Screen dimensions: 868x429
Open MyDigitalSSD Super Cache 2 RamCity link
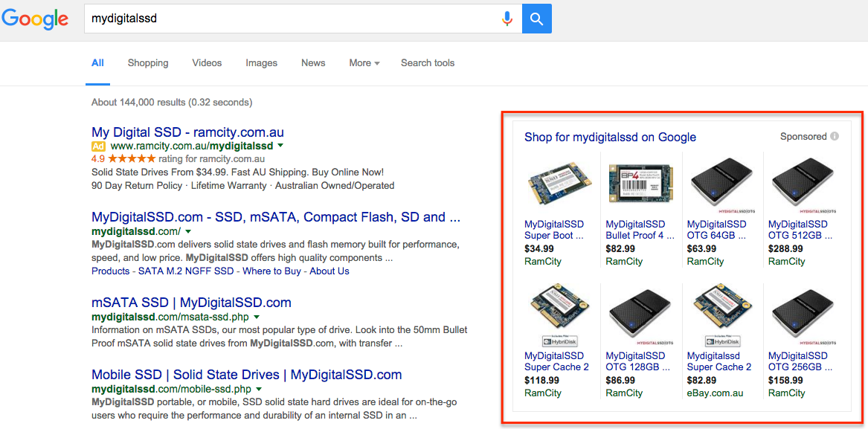coord(556,361)
